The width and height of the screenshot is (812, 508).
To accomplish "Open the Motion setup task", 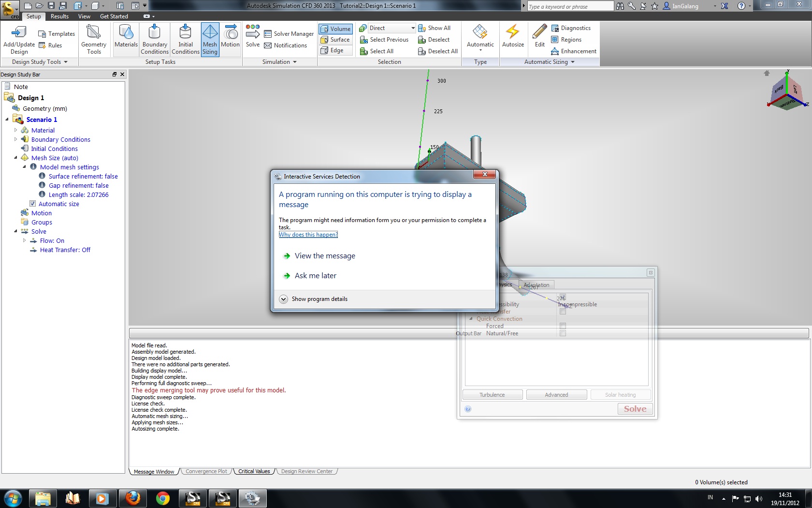I will tap(231, 39).
